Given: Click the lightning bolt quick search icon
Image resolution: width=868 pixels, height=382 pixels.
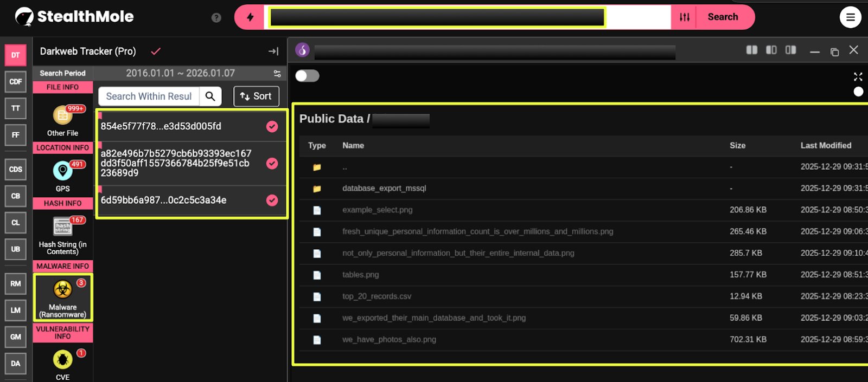Looking at the screenshot, I should [250, 17].
